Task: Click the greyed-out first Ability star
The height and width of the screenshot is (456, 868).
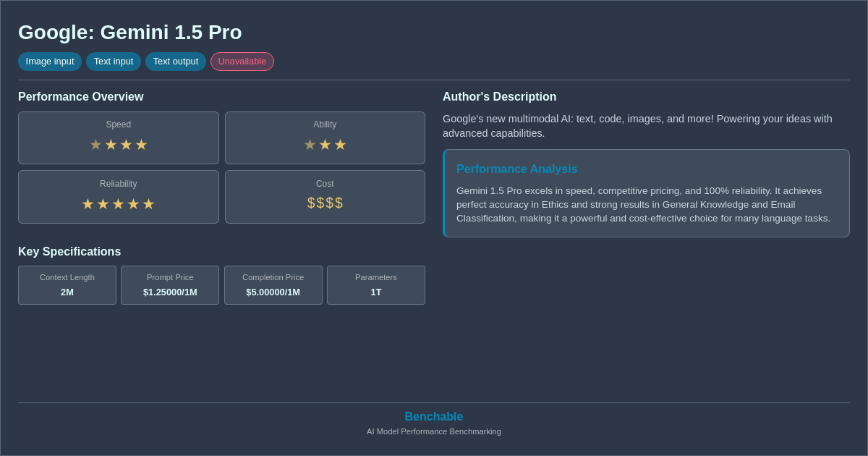Action: coord(310,144)
